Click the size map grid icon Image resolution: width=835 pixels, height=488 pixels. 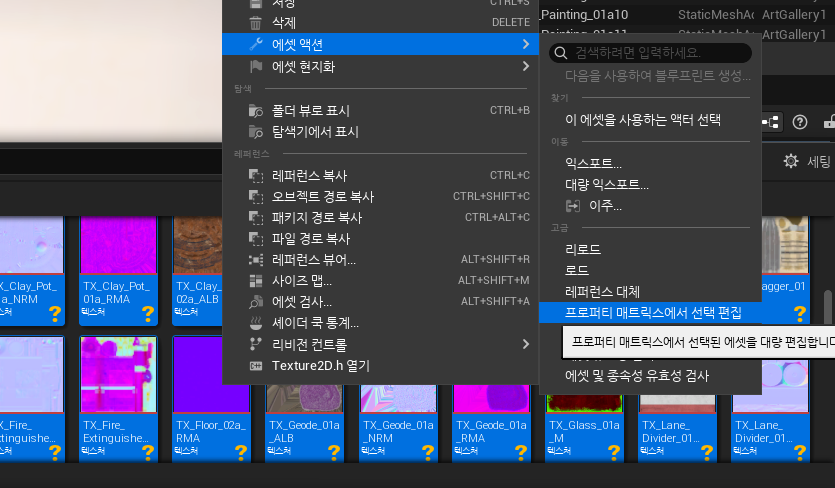coord(256,281)
